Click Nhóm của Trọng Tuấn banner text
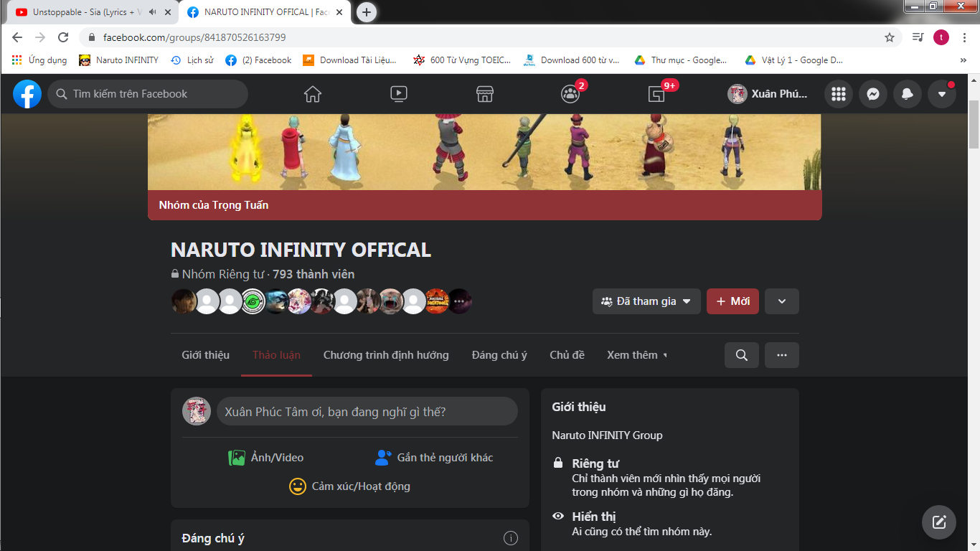The image size is (980, 551). 214,205
